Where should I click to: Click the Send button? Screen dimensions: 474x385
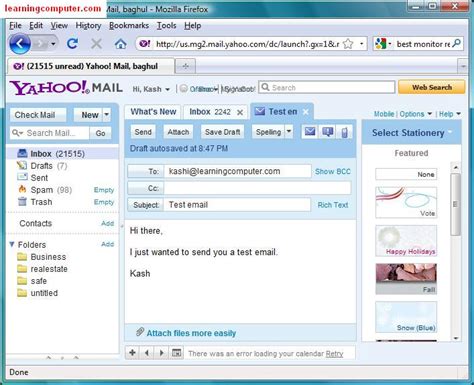pos(143,132)
